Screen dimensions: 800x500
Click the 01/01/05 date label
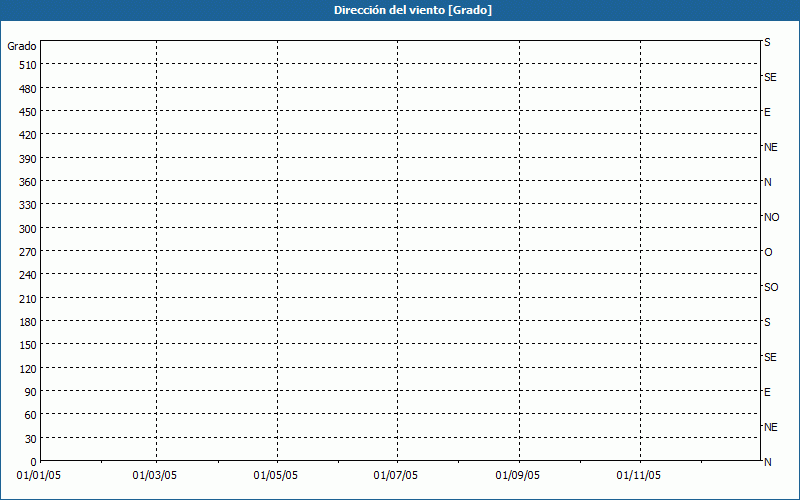click(37, 476)
